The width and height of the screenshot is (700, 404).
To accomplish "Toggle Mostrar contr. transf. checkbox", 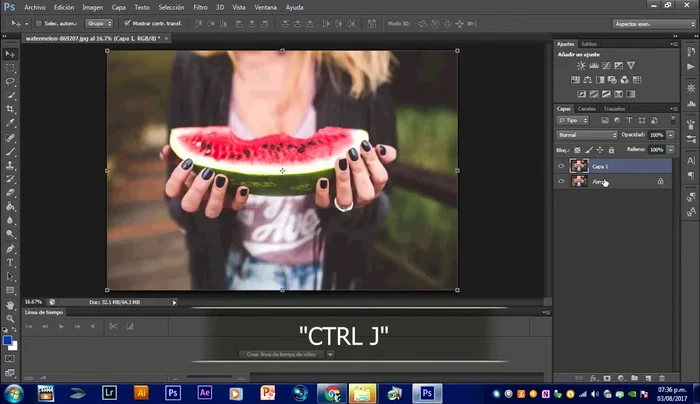I will pyautogui.click(x=127, y=22).
